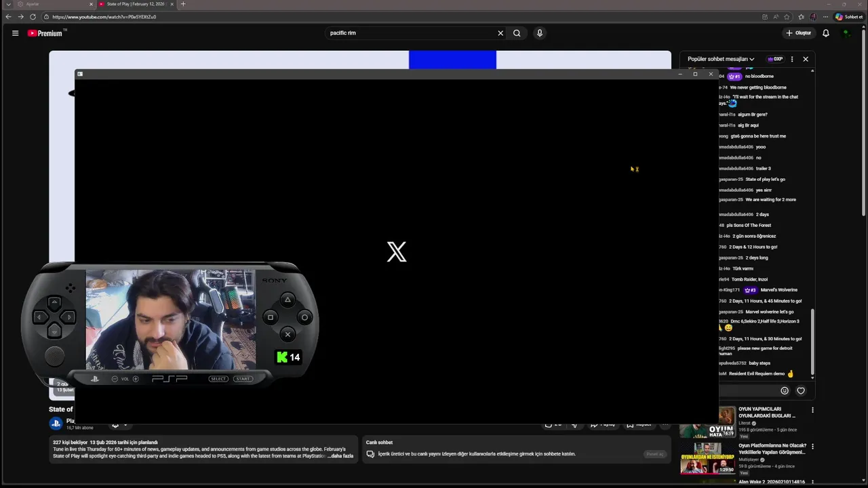Image resolution: width=868 pixels, height=488 pixels.
Task: Close the live chat panel
Action: point(806,59)
